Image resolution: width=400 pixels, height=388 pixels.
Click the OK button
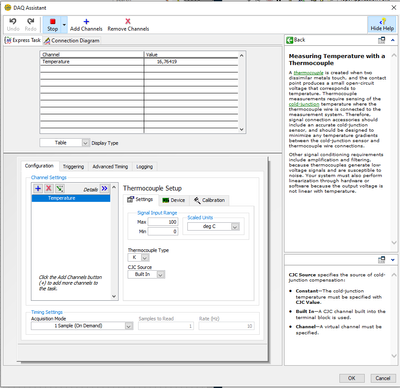[x=352, y=378]
